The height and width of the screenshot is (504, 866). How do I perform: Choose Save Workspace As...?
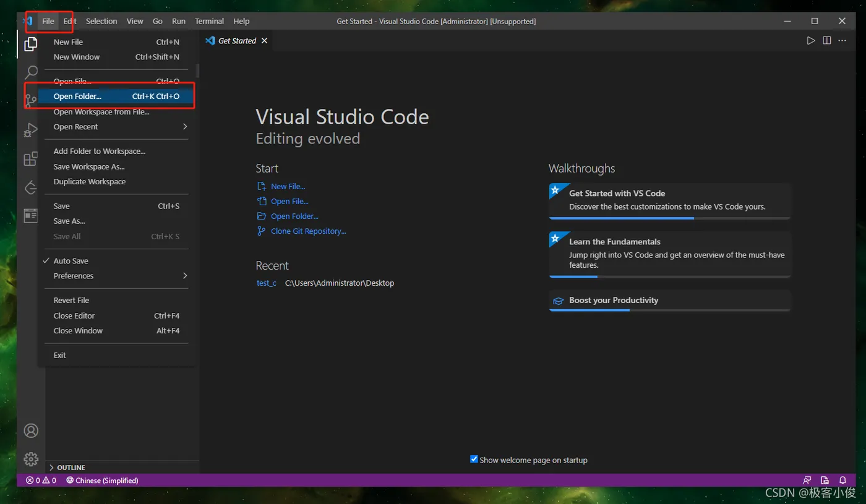coord(116,166)
